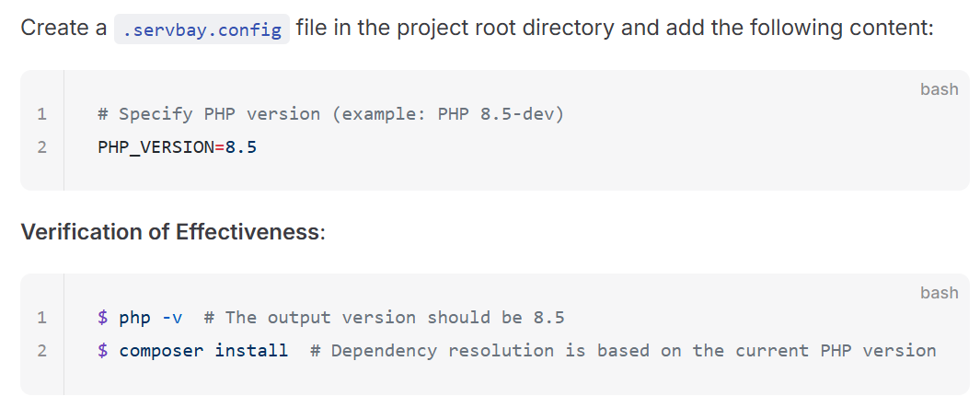Click the bash label of second code block
The width and height of the screenshot is (980, 408).
click(939, 292)
